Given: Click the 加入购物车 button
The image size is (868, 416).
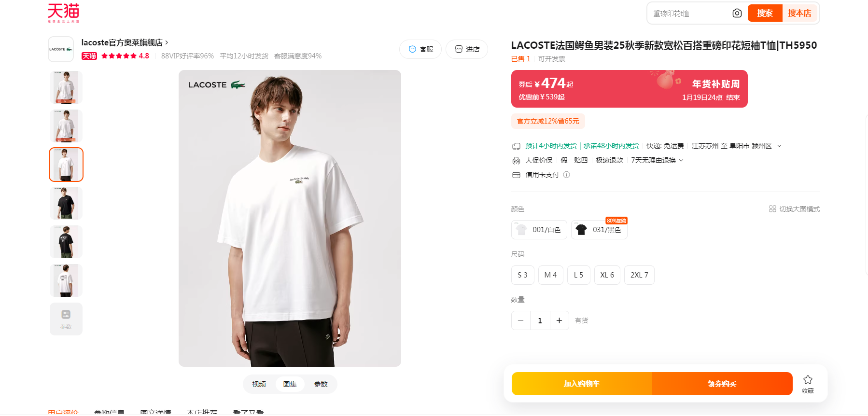Looking at the screenshot, I should coord(582,384).
